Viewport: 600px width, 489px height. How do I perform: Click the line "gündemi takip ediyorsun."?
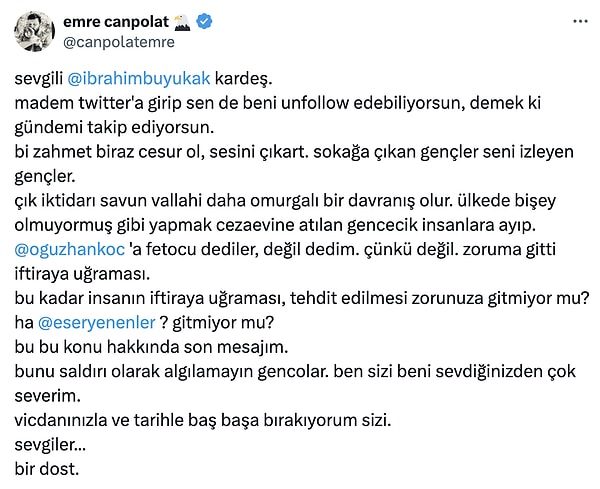point(114,128)
